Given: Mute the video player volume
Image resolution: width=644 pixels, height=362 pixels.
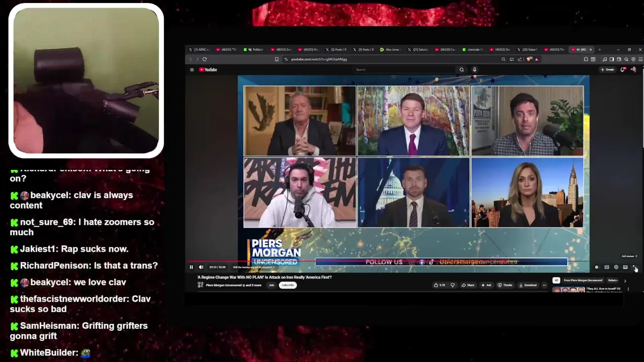Looking at the screenshot, I should tap(201, 267).
